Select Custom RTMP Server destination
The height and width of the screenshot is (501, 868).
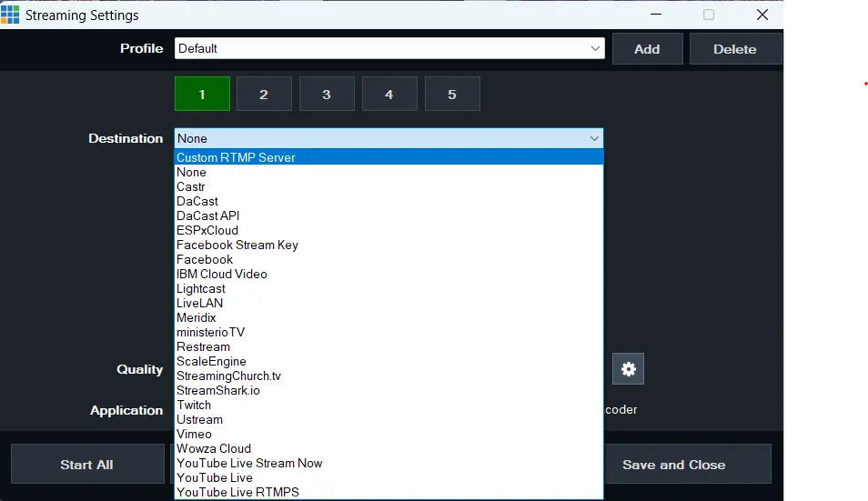click(389, 157)
